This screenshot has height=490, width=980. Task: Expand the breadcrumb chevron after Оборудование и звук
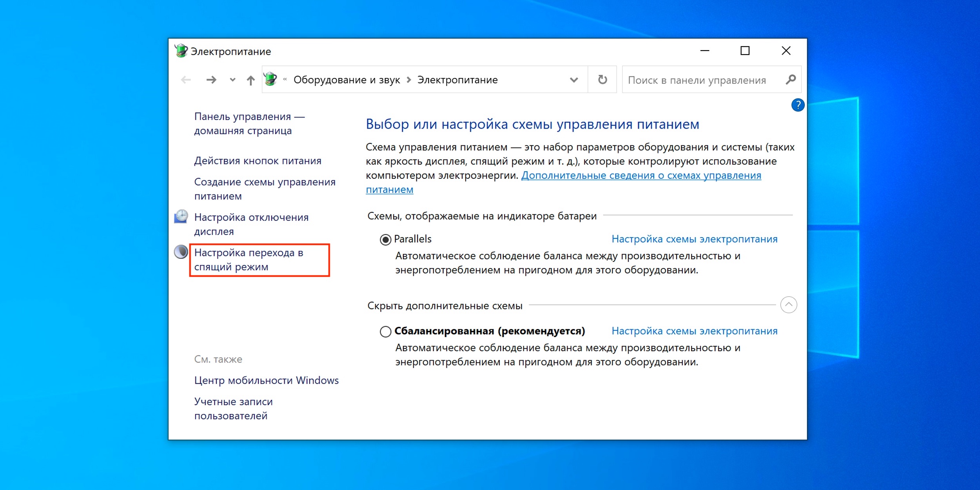point(409,80)
